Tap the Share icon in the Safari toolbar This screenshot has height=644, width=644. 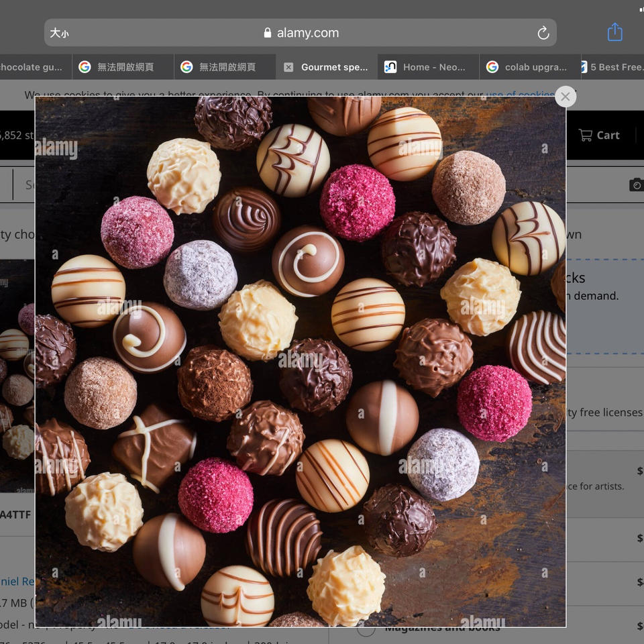[x=615, y=32]
